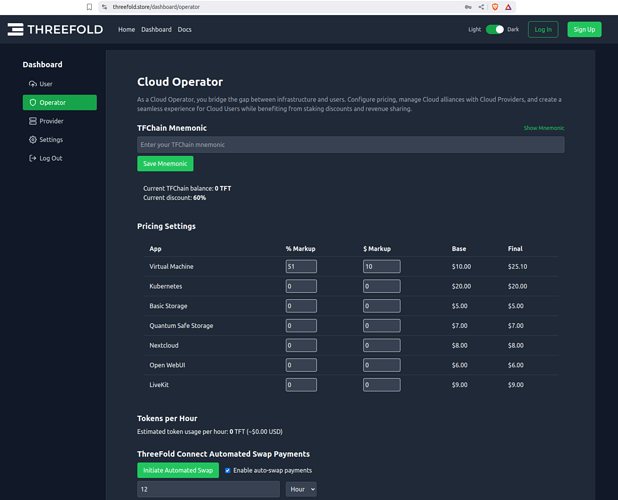Open Provider via its server icon
The height and width of the screenshot is (500, 618).
tap(32, 121)
